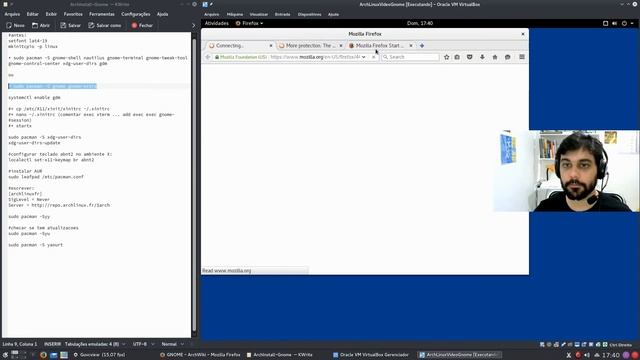This screenshot has width=640, height=360.
Task: Open a new Firefox tab with plus button
Action: [x=422, y=46]
